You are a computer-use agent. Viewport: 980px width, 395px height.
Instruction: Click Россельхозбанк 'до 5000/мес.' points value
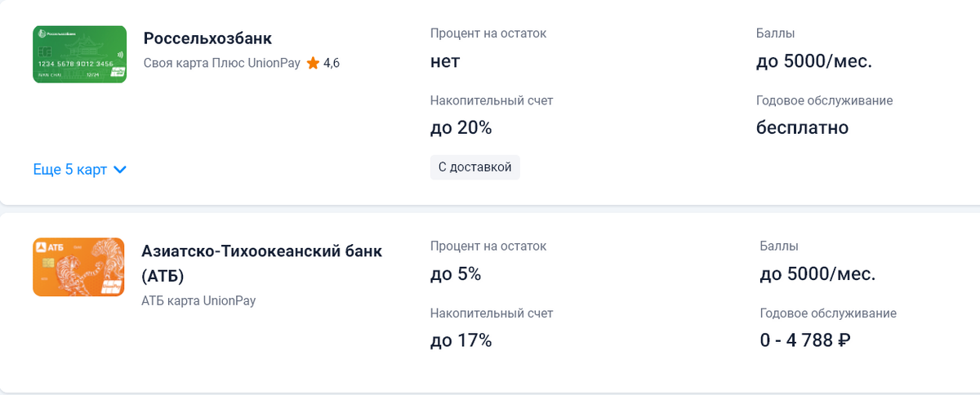pos(814,61)
